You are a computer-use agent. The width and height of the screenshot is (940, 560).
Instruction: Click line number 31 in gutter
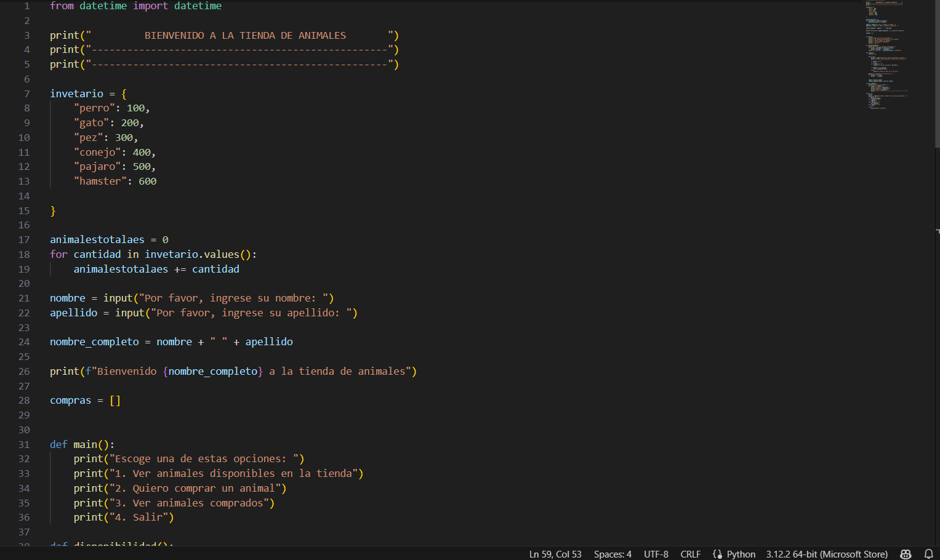pos(24,444)
